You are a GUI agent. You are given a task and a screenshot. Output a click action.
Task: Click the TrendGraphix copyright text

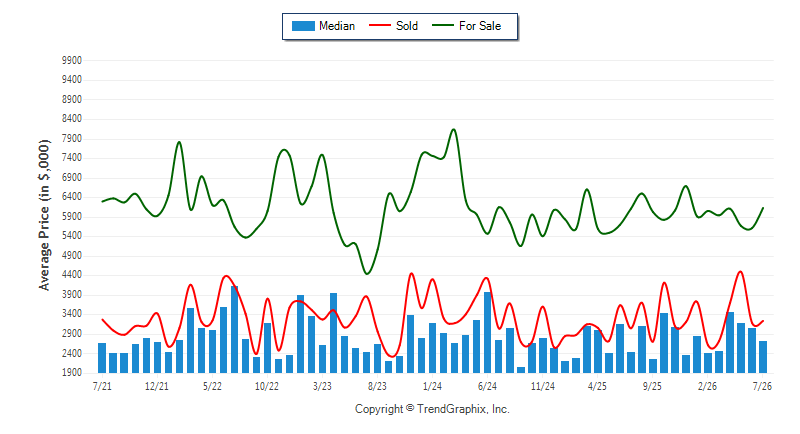(432, 409)
